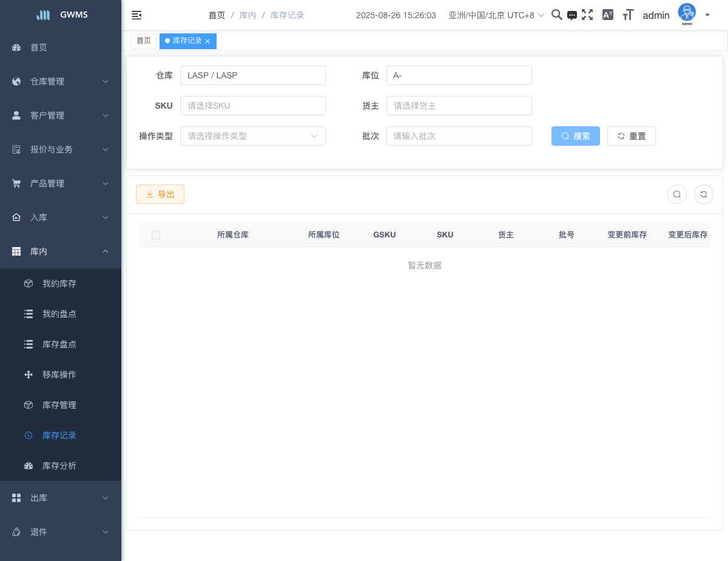Close the 库存记录 tab
Viewport: 728px width, 561px height.
207,41
